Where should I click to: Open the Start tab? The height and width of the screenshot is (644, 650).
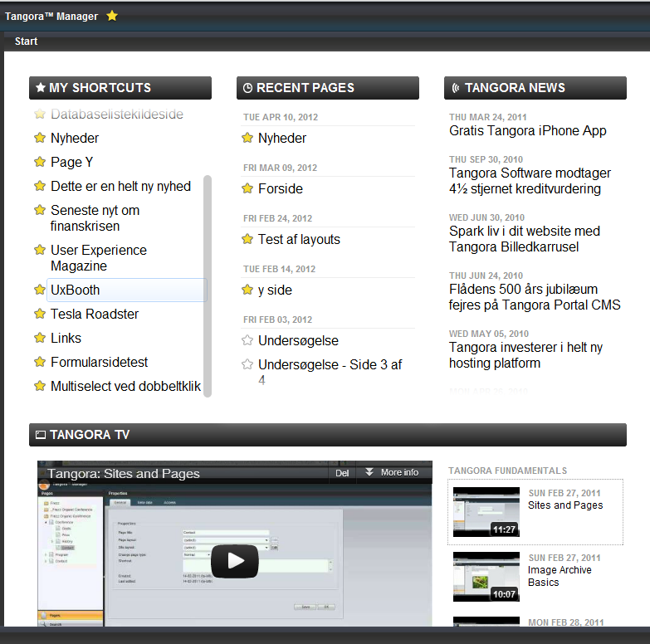pos(26,41)
